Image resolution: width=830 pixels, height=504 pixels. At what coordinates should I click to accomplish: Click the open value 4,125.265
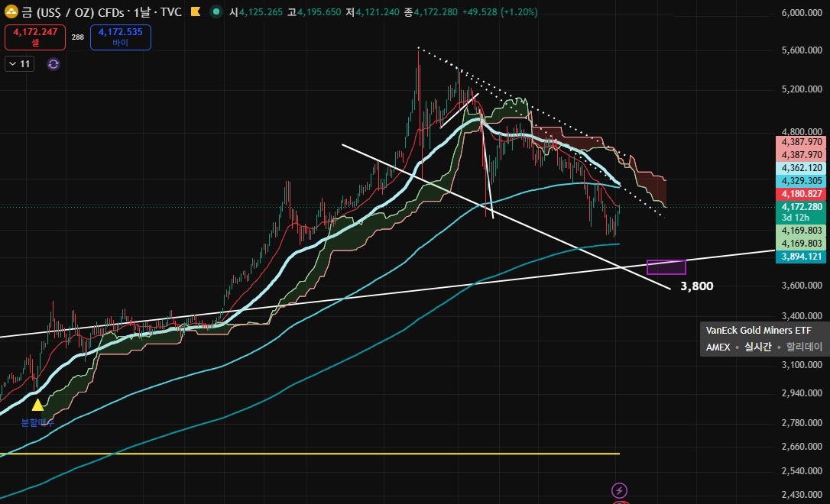click(x=261, y=11)
